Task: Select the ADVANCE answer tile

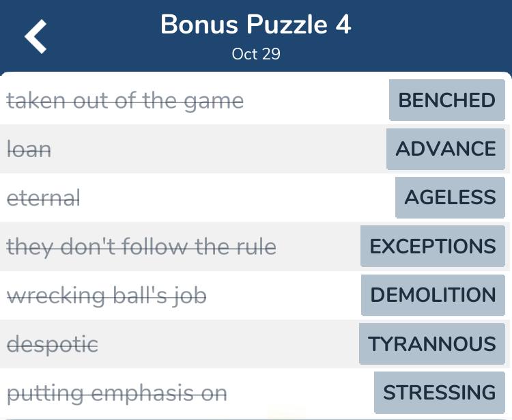Action: click(x=446, y=149)
